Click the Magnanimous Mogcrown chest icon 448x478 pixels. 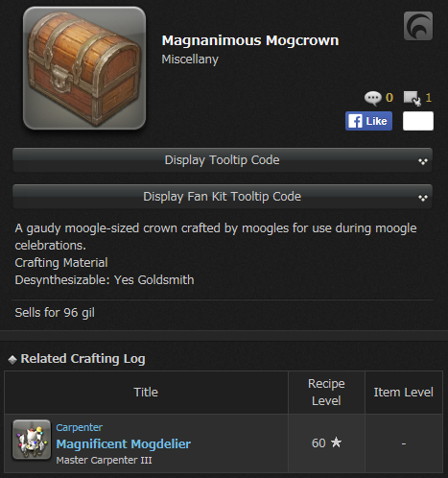pos(84,68)
